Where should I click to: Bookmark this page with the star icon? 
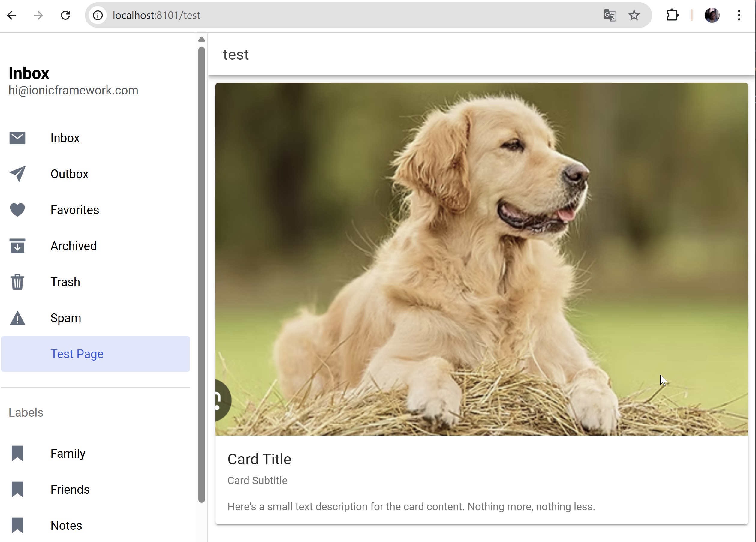click(634, 15)
